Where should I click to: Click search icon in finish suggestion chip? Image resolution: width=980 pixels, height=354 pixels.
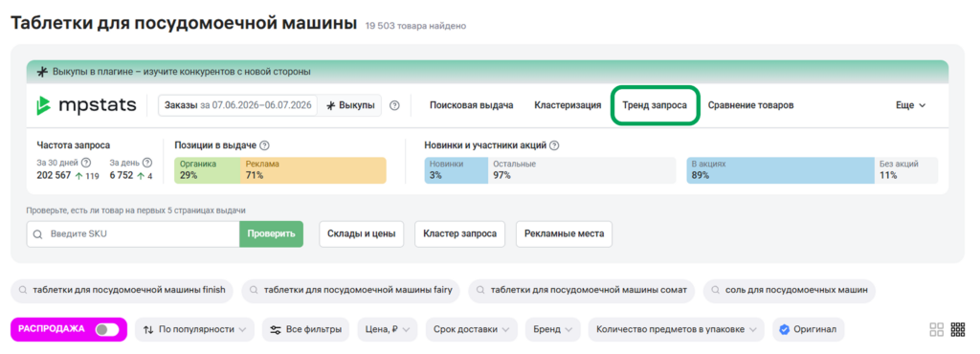click(23, 290)
